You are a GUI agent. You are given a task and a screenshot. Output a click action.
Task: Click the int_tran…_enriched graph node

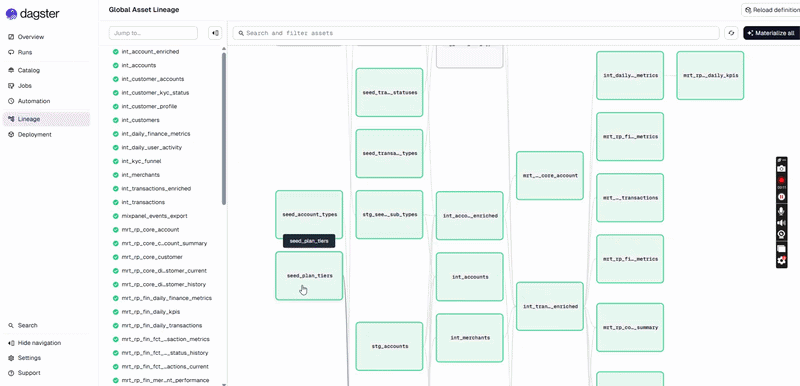pos(549,306)
